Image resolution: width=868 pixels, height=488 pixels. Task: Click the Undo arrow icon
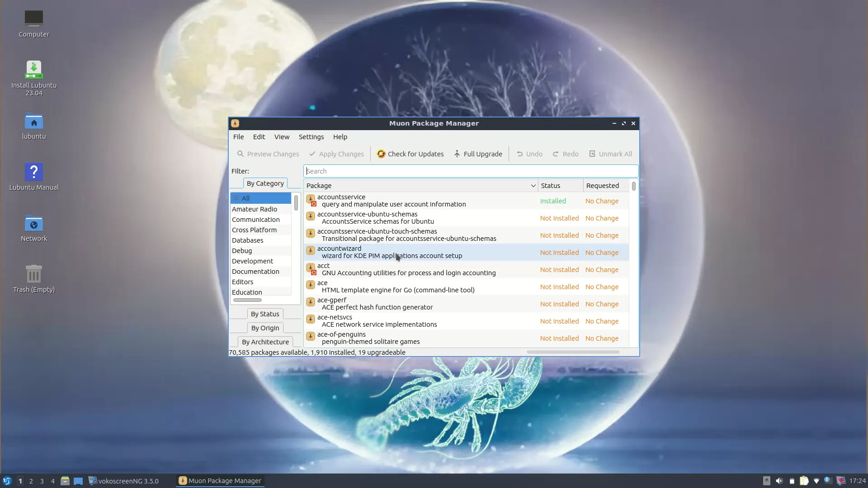point(520,154)
